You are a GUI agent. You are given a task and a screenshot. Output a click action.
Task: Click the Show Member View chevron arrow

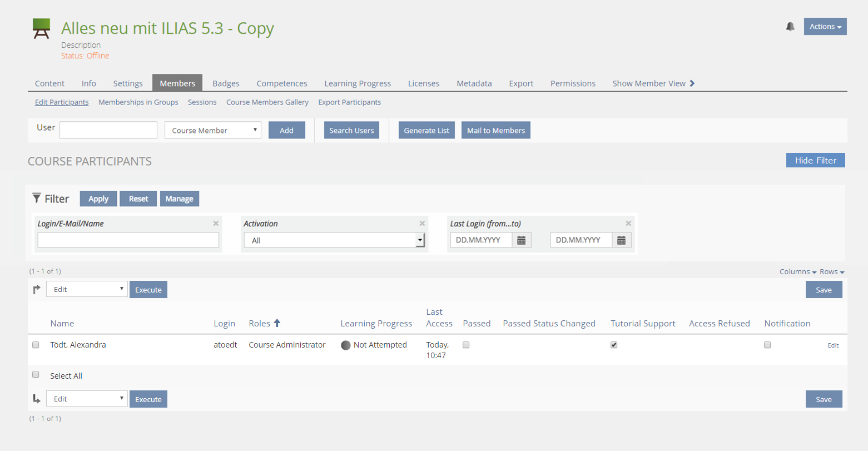coord(692,83)
